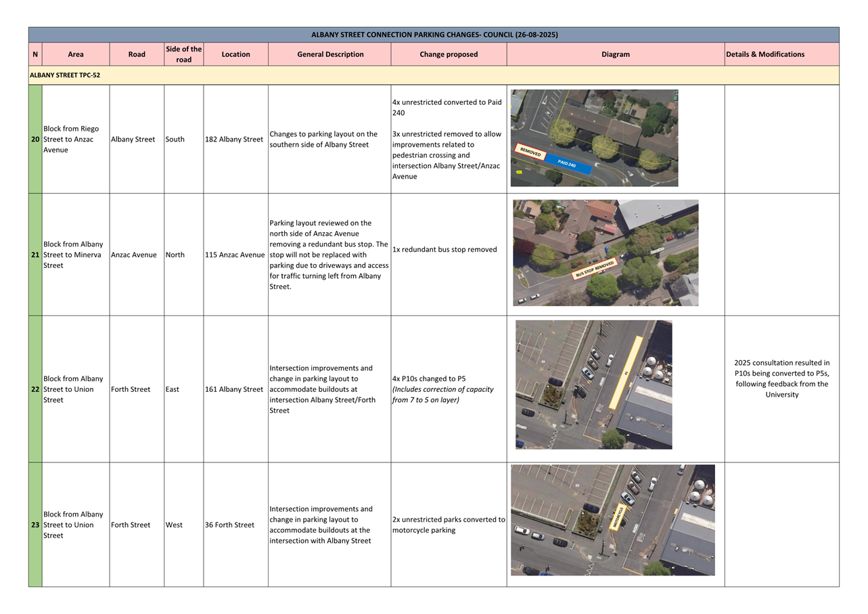This screenshot has height=614, width=868.
Task: Select the green row number 23 cell
Action: point(35,525)
